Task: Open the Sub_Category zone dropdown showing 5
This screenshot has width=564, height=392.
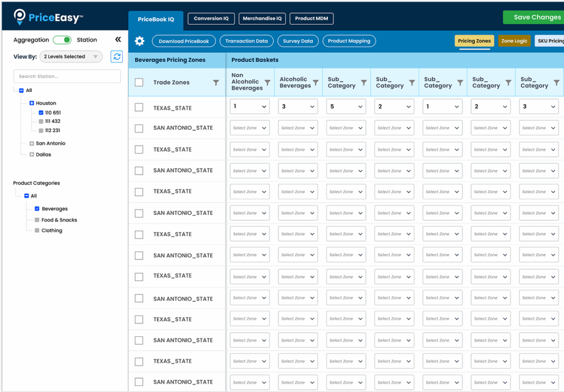Action: click(346, 106)
